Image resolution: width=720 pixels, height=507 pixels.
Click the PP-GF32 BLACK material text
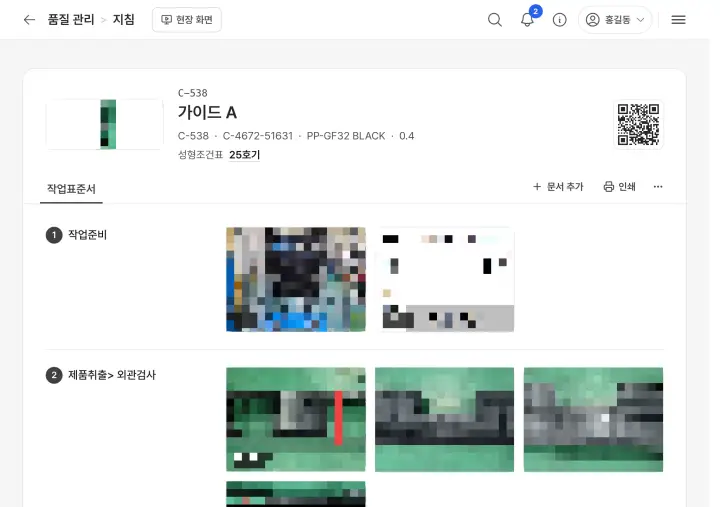click(x=346, y=136)
